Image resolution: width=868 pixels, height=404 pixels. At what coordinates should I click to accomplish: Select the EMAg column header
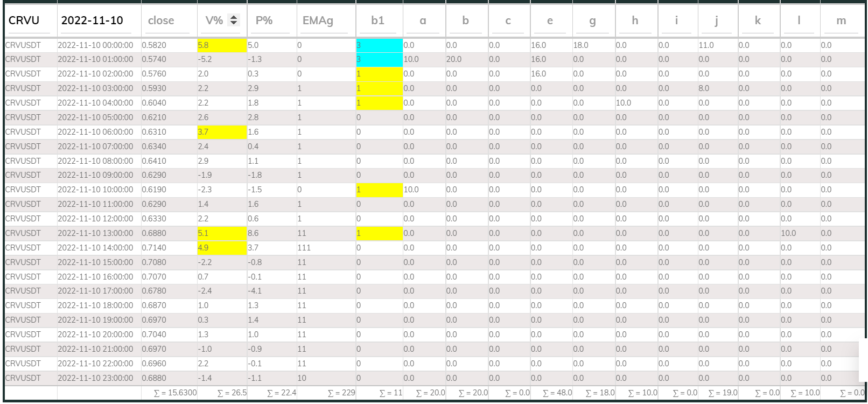click(x=318, y=20)
